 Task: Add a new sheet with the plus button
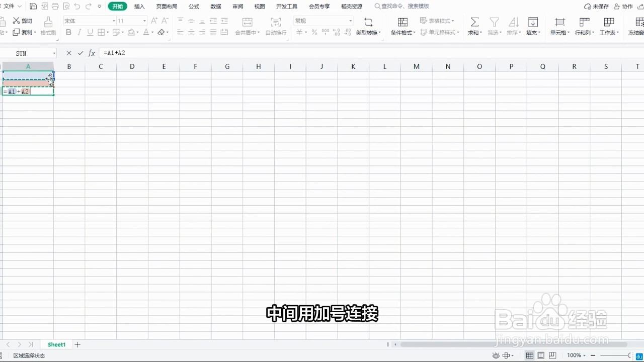(x=77, y=344)
